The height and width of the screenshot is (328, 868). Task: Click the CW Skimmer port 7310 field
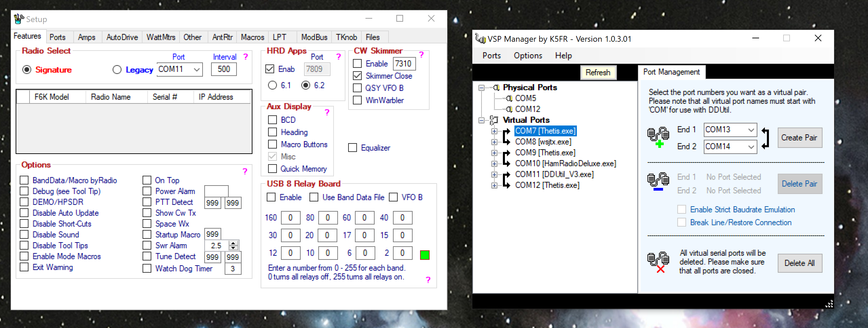pyautogui.click(x=404, y=64)
